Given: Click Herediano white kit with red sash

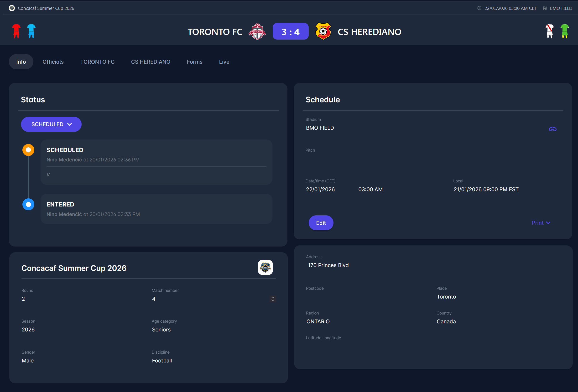Looking at the screenshot, I should (549, 31).
